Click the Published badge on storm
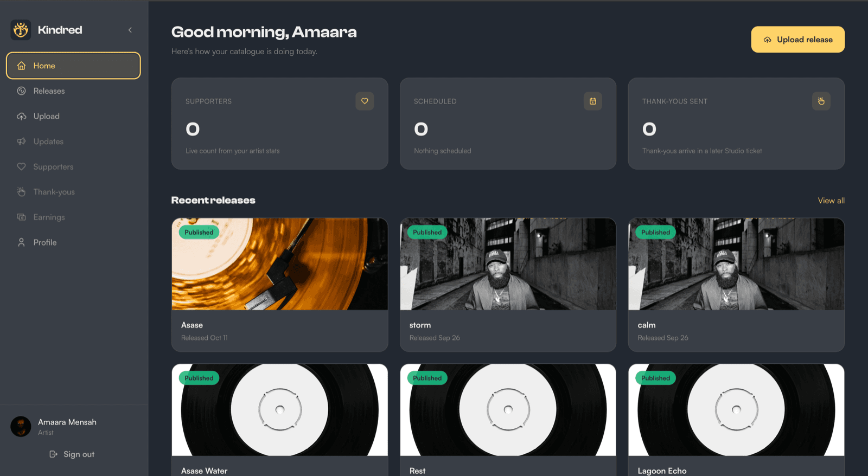This screenshot has height=476, width=868. (x=427, y=233)
